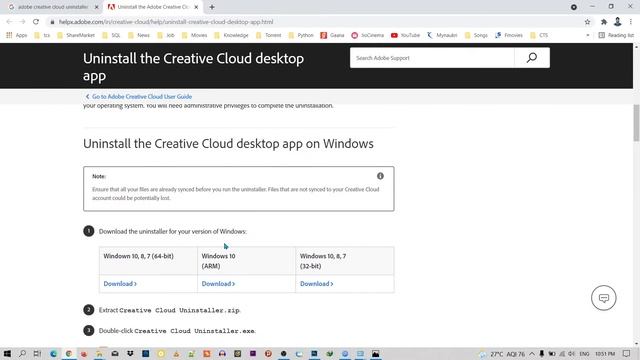This screenshot has width=640, height=360.
Task: Open the Photos app taskbar icon
Action: point(376,353)
